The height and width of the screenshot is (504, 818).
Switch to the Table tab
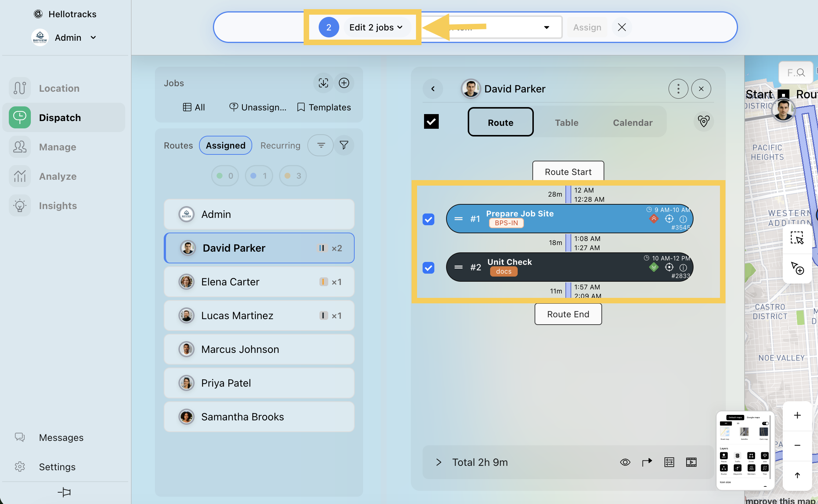point(567,123)
